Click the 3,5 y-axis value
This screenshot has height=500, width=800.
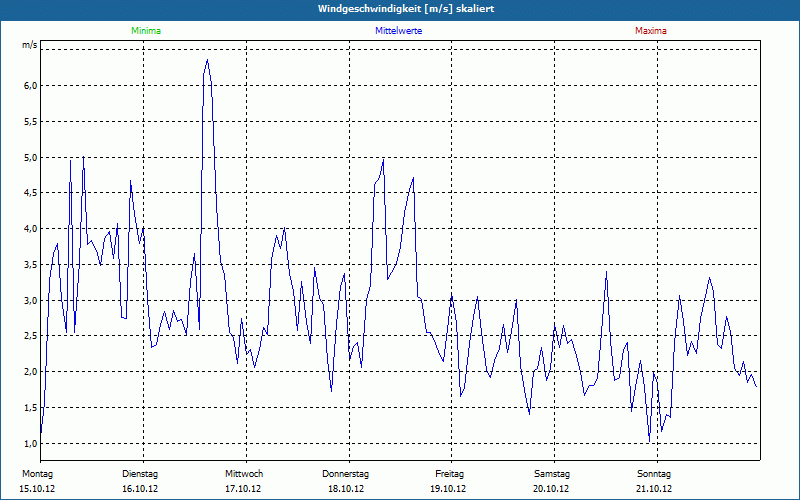[31, 264]
